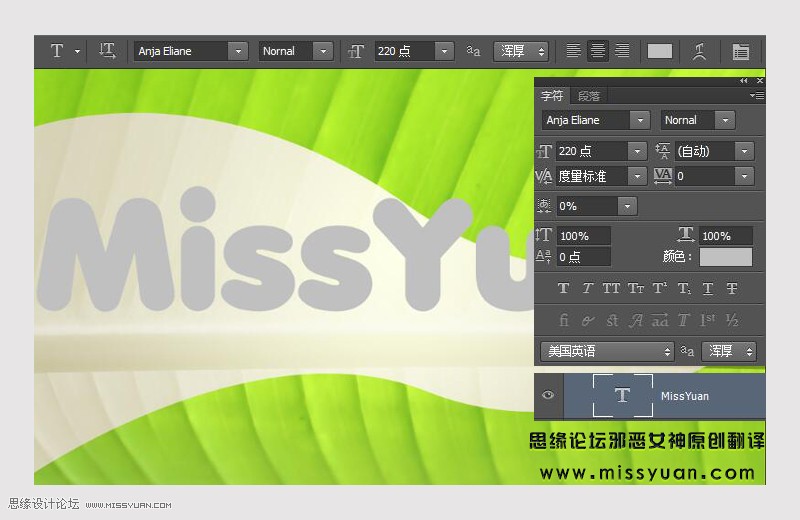Viewport: 800px width, 520px height.
Task: Switch to the 段落 tab
Action: click(x=589, y=96)
